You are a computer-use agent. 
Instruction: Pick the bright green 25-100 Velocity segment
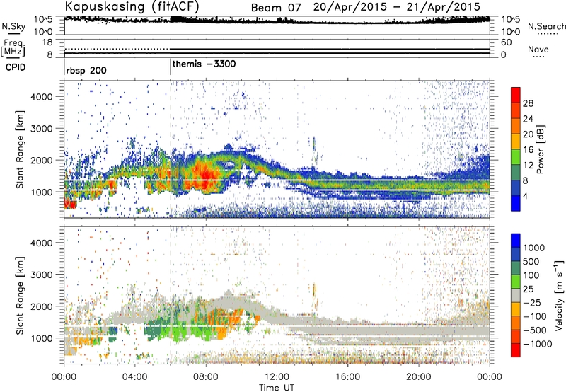516,282
